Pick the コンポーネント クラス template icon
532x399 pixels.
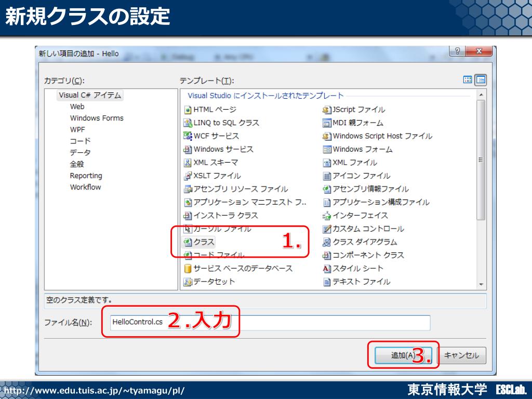coord(327,255)
